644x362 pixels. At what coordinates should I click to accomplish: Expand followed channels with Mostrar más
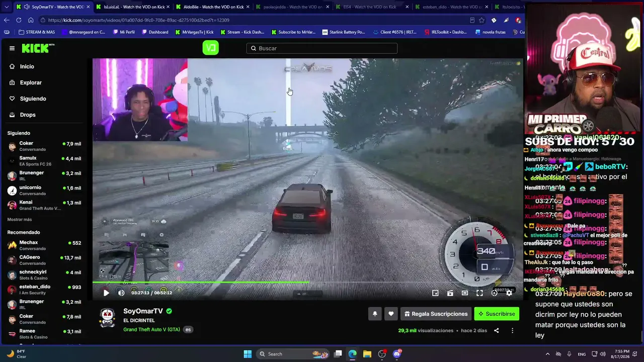(19, 220)
